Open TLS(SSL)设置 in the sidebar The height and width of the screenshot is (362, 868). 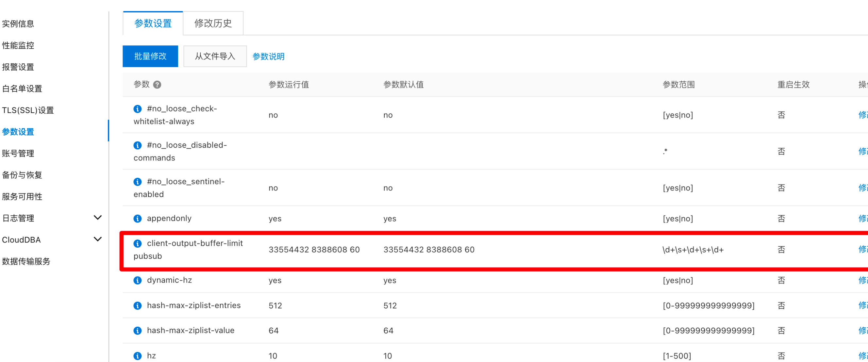(28, 110)
